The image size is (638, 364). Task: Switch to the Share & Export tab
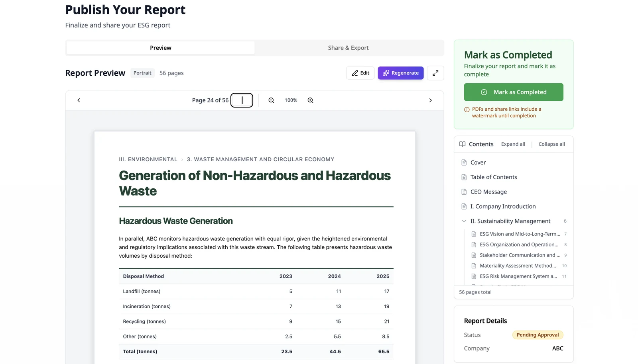[x=348, y=48]
